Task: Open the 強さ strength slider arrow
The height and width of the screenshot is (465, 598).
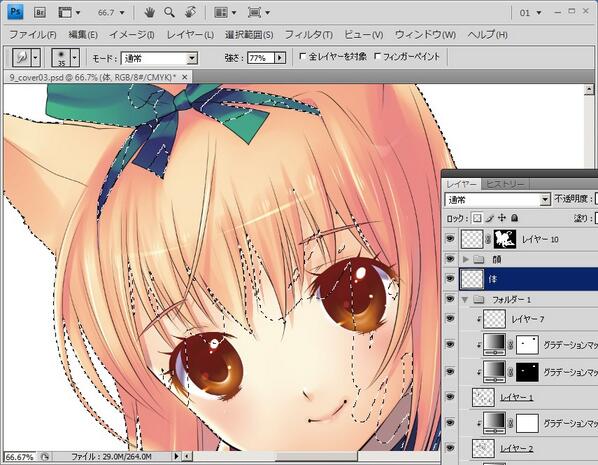Action: [280, 58]
